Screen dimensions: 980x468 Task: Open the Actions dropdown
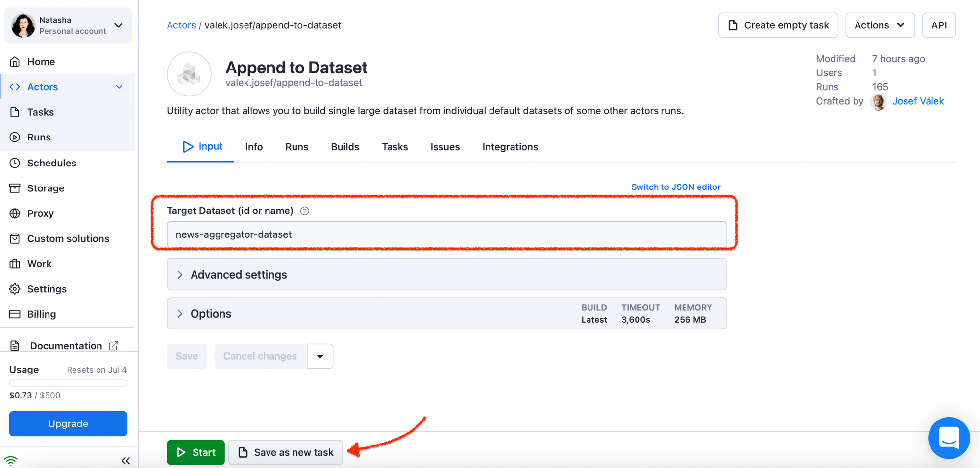tap(880, 25)
